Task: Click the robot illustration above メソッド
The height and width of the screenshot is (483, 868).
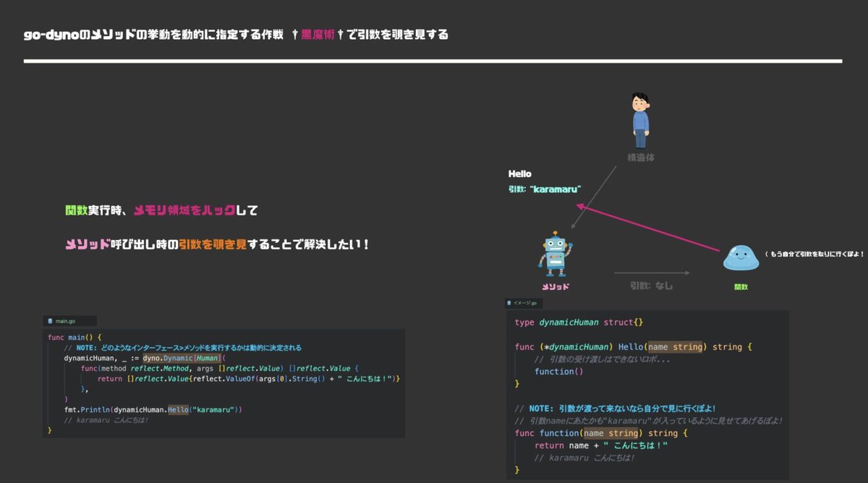Action: 556,253
